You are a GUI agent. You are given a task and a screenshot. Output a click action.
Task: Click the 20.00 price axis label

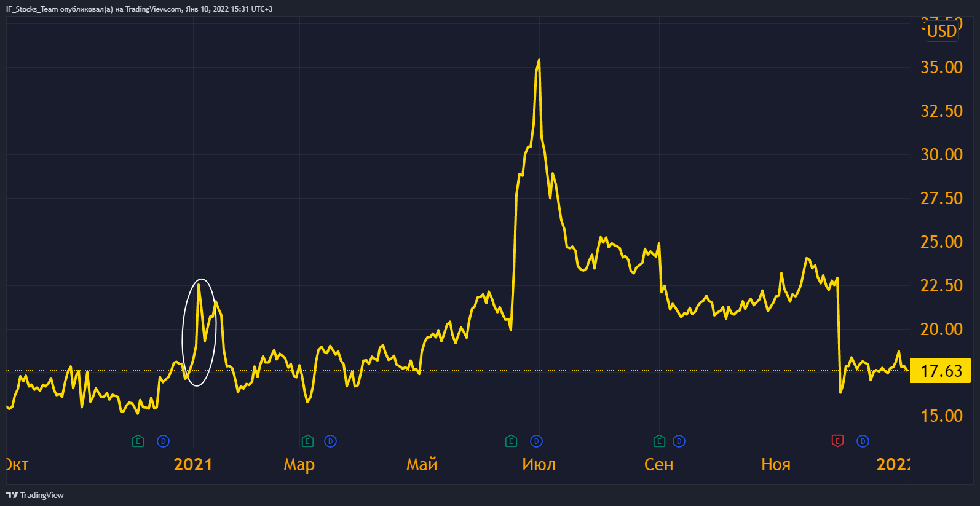[941, 329]
